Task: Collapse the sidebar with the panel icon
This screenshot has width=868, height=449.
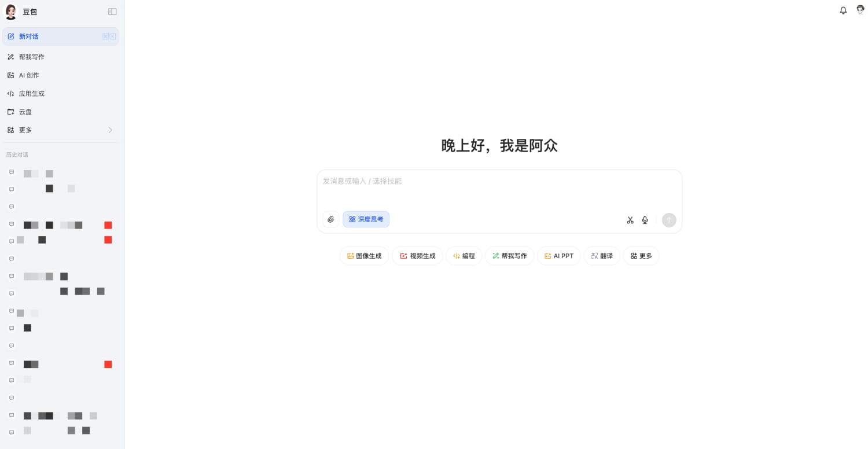Action: 112,11
